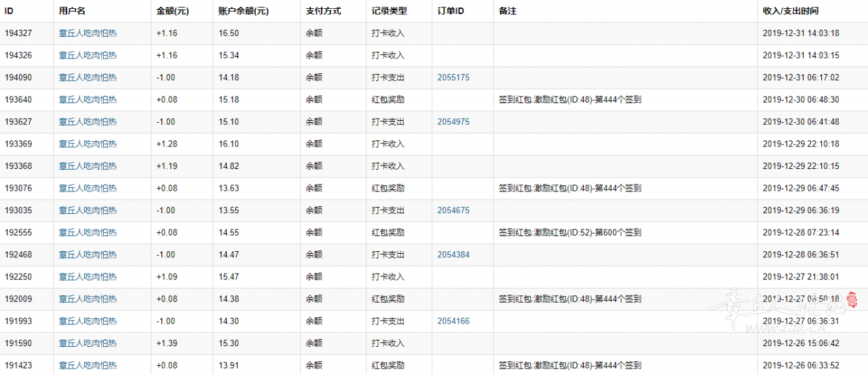
Task: Open order ID link 2055175
Action: click(453, 77)
